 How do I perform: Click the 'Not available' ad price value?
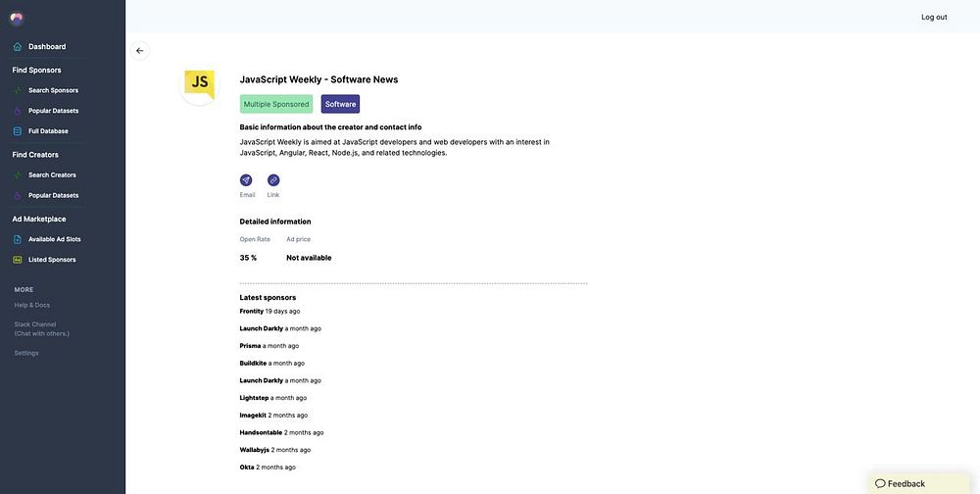309,258
